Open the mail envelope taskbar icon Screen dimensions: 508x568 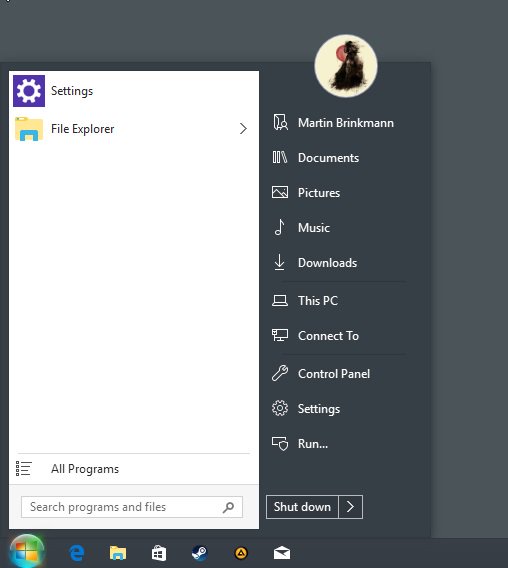click(282, 553)
